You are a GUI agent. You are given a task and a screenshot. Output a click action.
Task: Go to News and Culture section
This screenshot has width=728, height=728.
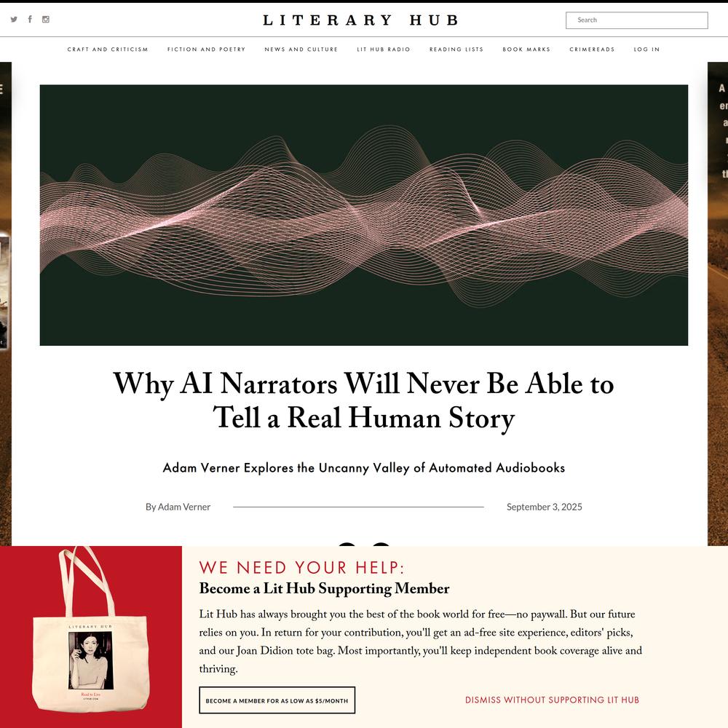[x=301, y=50]
